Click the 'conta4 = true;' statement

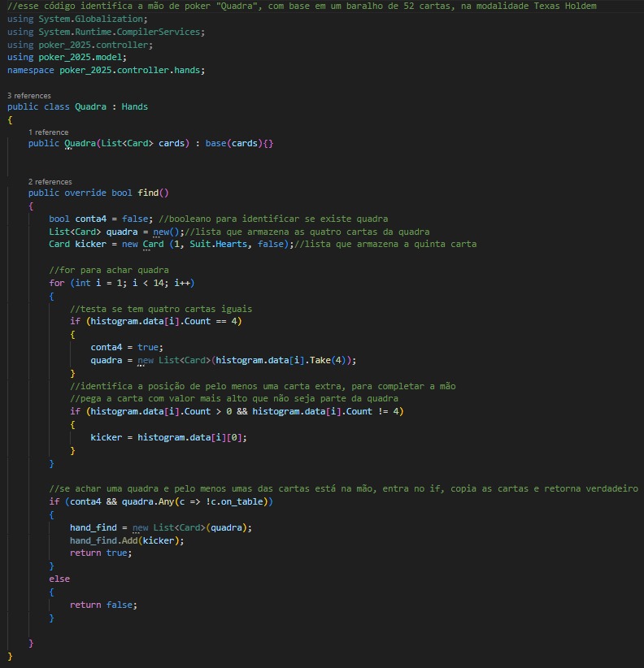[127, 347]
